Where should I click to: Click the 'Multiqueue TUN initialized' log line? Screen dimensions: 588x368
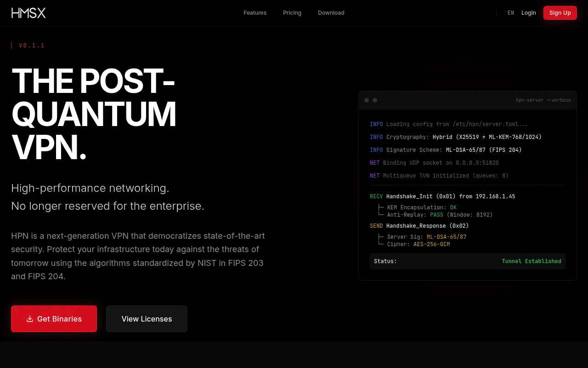pos(439,176)
